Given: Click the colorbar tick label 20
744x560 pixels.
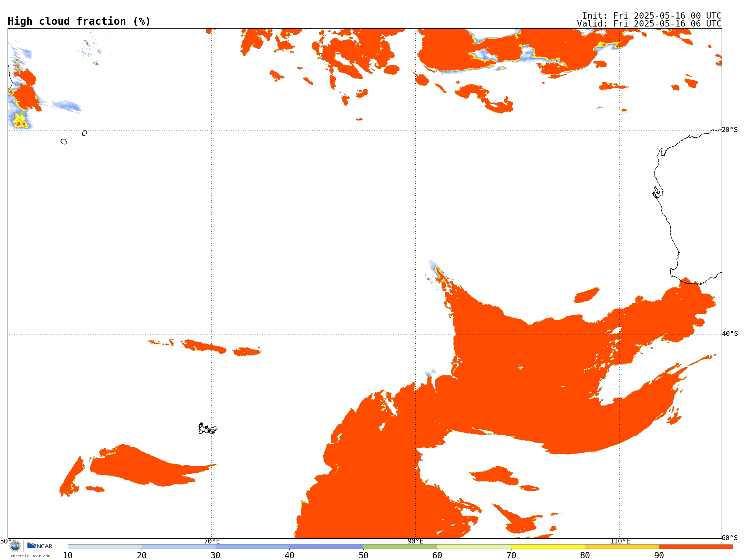Looking at the screenshot, I should pyautogui.click(x=142, y=556).
